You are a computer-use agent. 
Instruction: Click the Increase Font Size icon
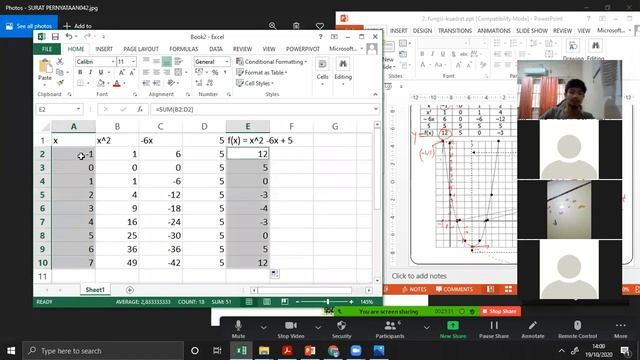122,72
